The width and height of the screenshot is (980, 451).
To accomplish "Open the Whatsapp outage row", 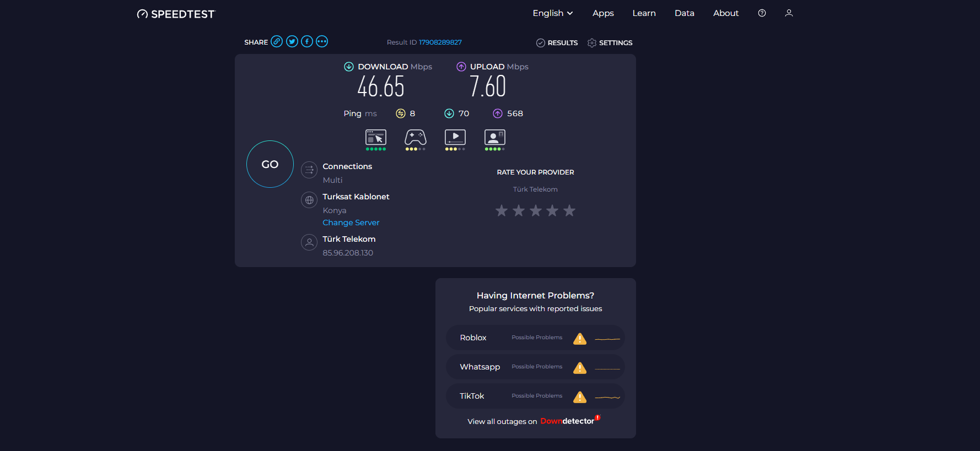I will 535,367.
